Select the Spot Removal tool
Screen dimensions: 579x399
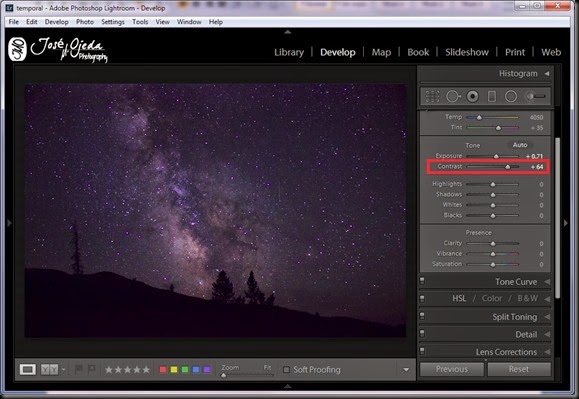click(x=453, y=96)
